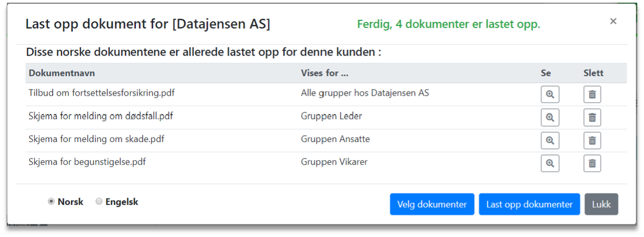Delete Skjema for melding om dødsfall.pdf
644x237 pixels.
coord(592,117)
